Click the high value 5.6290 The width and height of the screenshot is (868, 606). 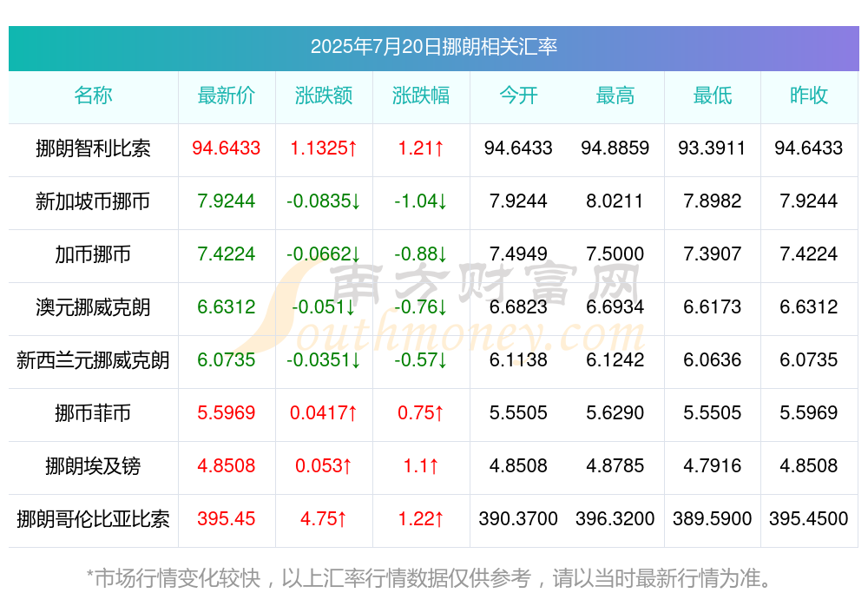(x=615, y=413)
